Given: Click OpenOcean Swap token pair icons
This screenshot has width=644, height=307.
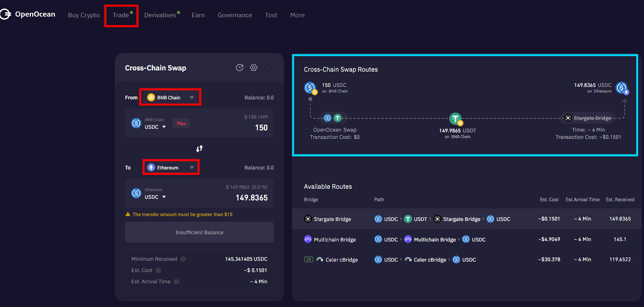Looking at the screenshot, I should 333,118.
